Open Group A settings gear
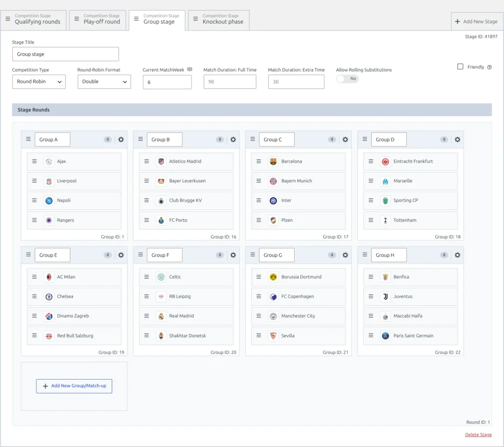The width and height of the screenshot is (504, 447). click(121, 139)
